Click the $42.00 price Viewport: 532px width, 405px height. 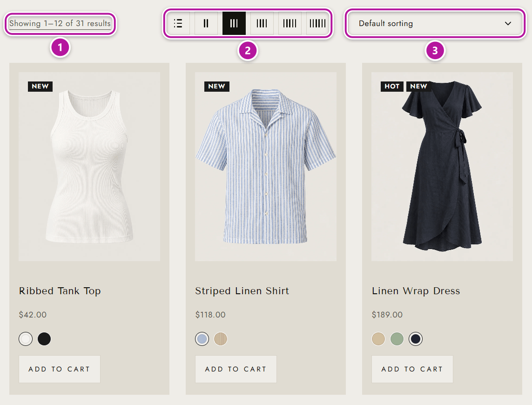click(33, 315)
